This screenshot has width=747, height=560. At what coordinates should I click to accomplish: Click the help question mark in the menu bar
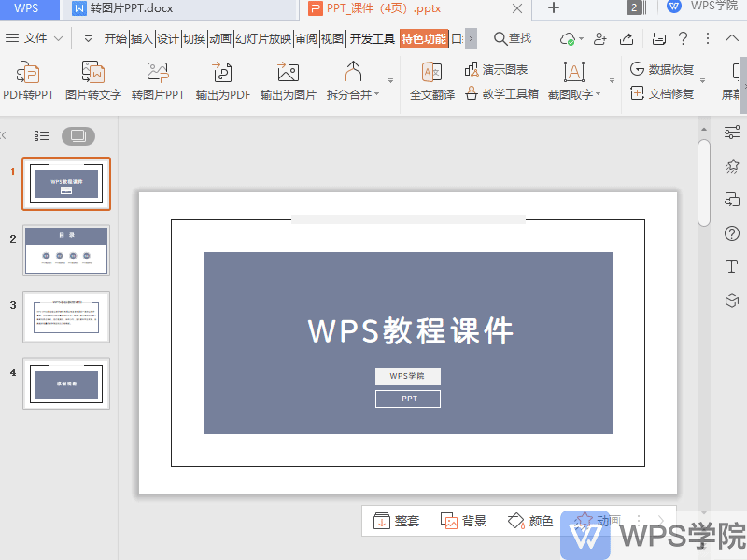point(683,38)
